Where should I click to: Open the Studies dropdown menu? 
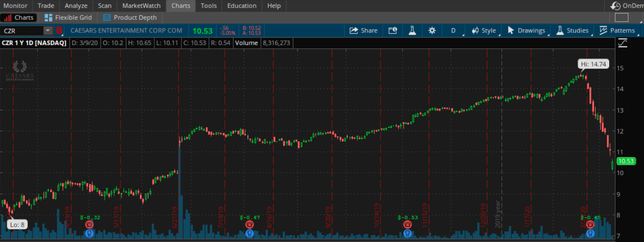[573, 31]
